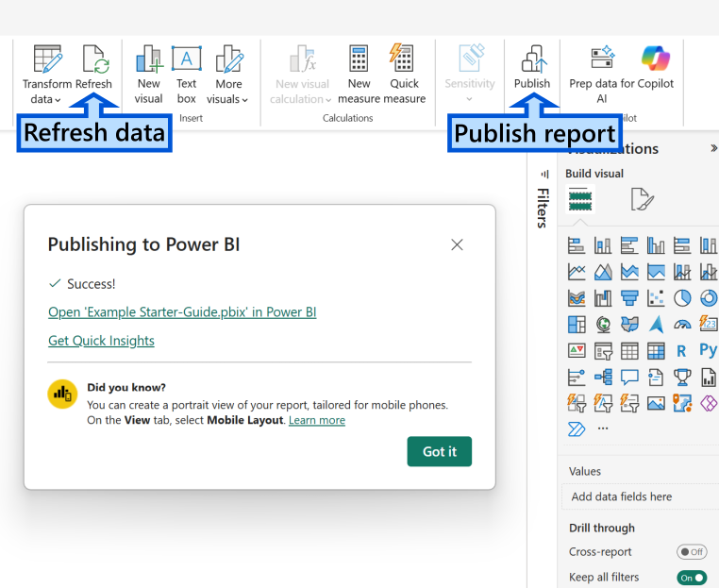
Task: Open the ellipsis Get more visuals menu
Action: coord(603,428)
